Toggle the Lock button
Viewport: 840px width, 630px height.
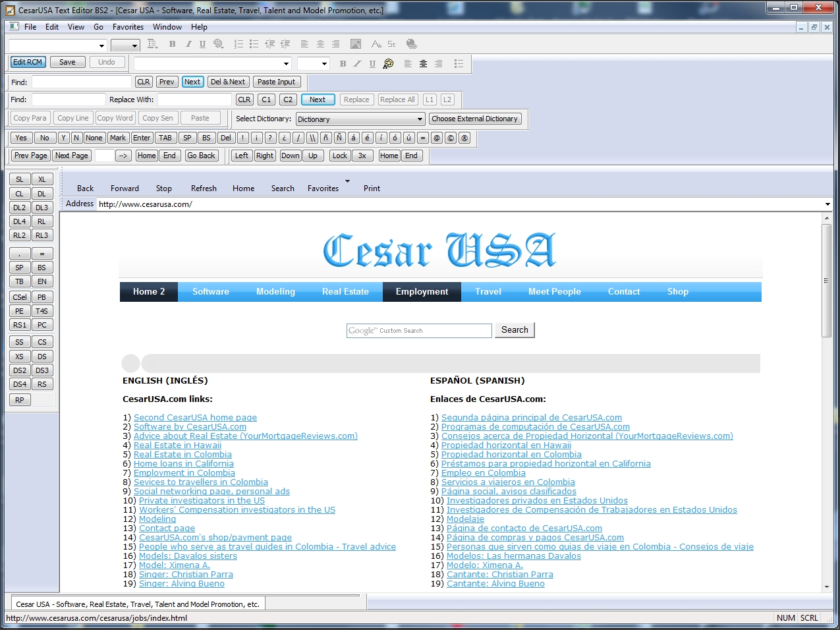pyautogui.click(x=339, y=156)
